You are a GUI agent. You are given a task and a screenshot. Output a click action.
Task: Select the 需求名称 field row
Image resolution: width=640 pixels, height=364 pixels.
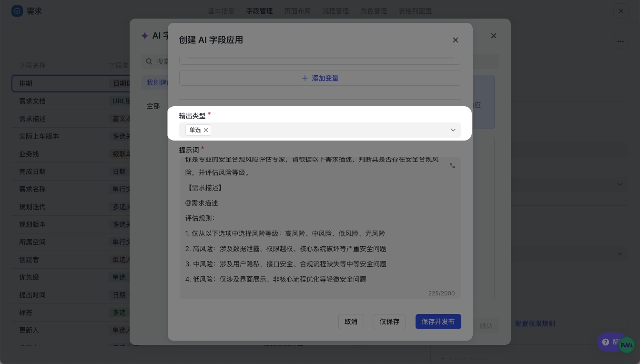pos(71,189)
